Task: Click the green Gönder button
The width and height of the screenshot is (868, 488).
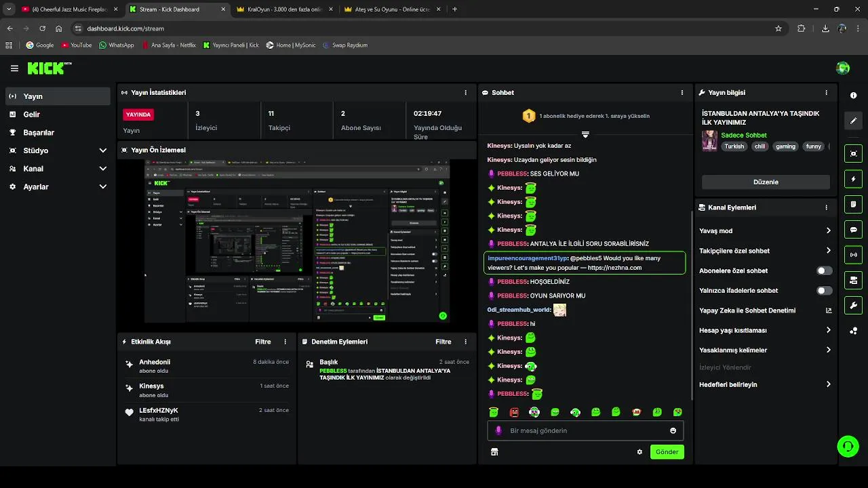Action: 667,451
